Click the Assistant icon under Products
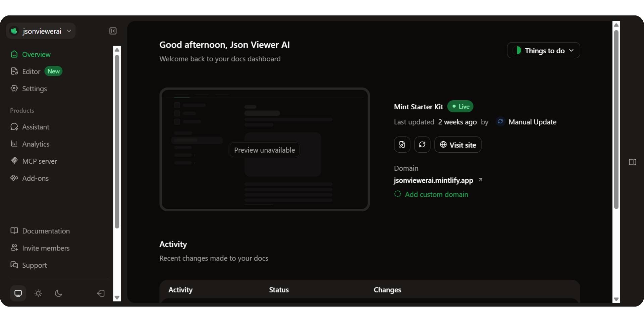Image resolution: width=644 pixels, height=322 pixels. click(14, 127)
